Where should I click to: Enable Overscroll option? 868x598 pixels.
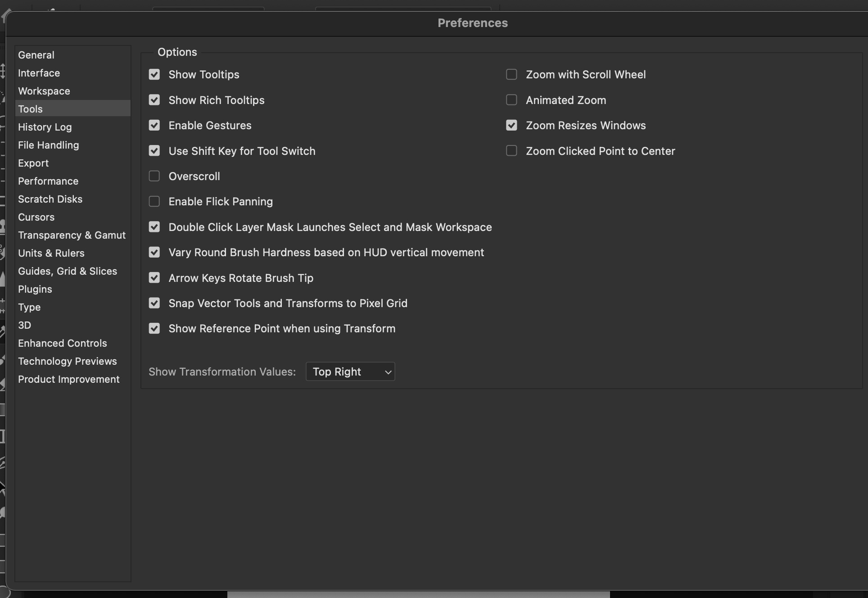click(154, 176)
